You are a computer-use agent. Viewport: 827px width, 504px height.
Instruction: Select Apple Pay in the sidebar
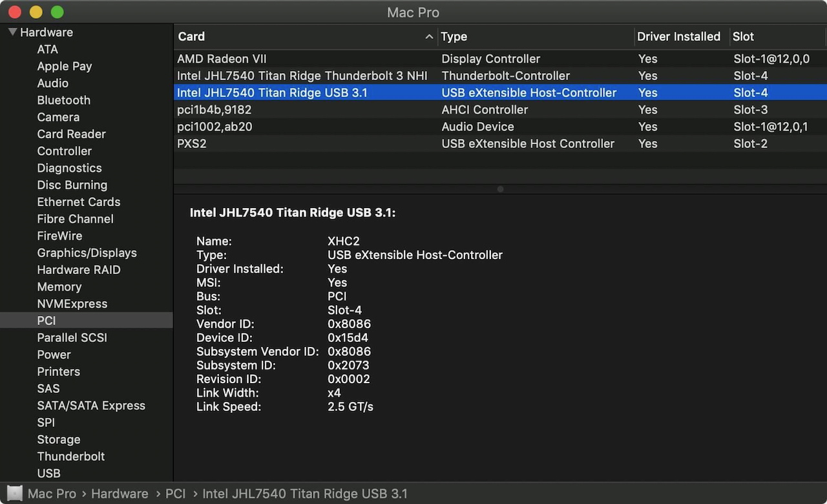[x=65, y=66]
